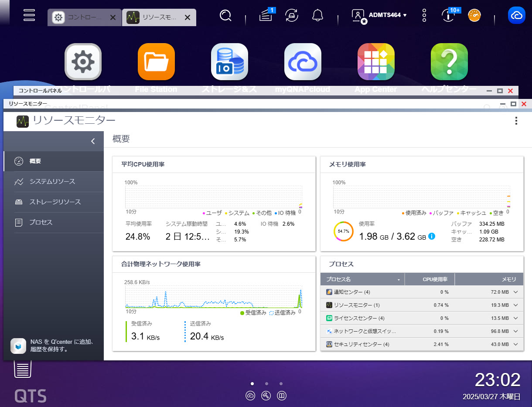This screenshot has height=407, width=532.
Task: Open the ADMTS464 user menu
Action: coord(387,15)
